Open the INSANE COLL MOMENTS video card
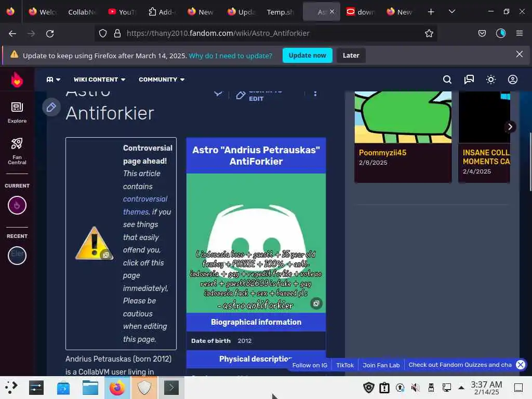Screen dimensions: 532x399 pos(484,137)
